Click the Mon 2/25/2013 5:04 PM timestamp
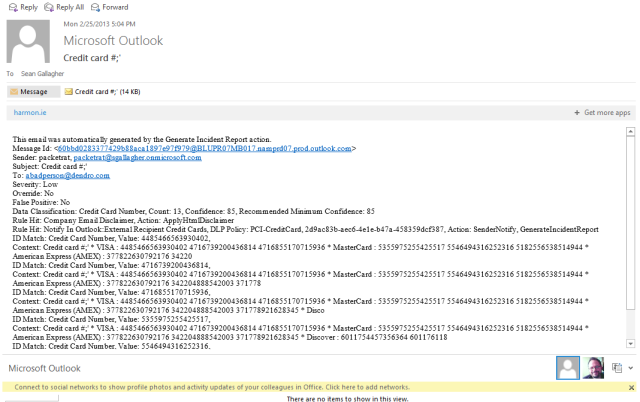The width and height of the screenshot is (640, 402). coord(99,24)
